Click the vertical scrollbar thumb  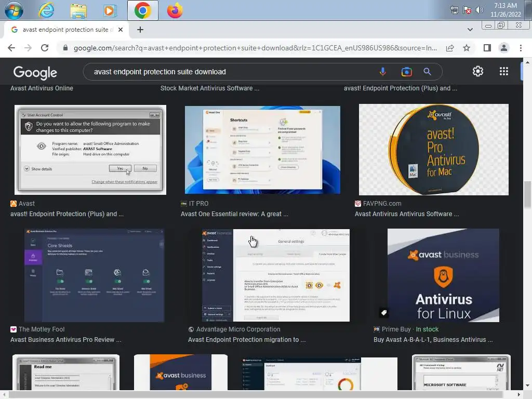coord(527,195)
